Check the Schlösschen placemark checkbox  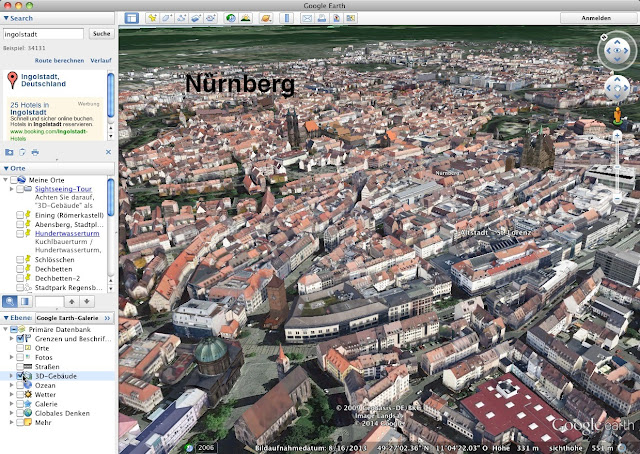pyautogui.click(x=20, y=260)
